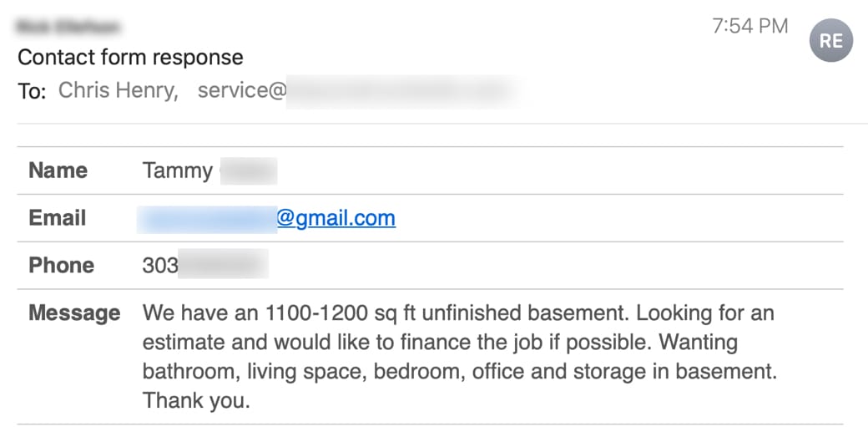The image size is (868, 442).
Task: Click the 7:54 PM timestamp
Action: 749,27
